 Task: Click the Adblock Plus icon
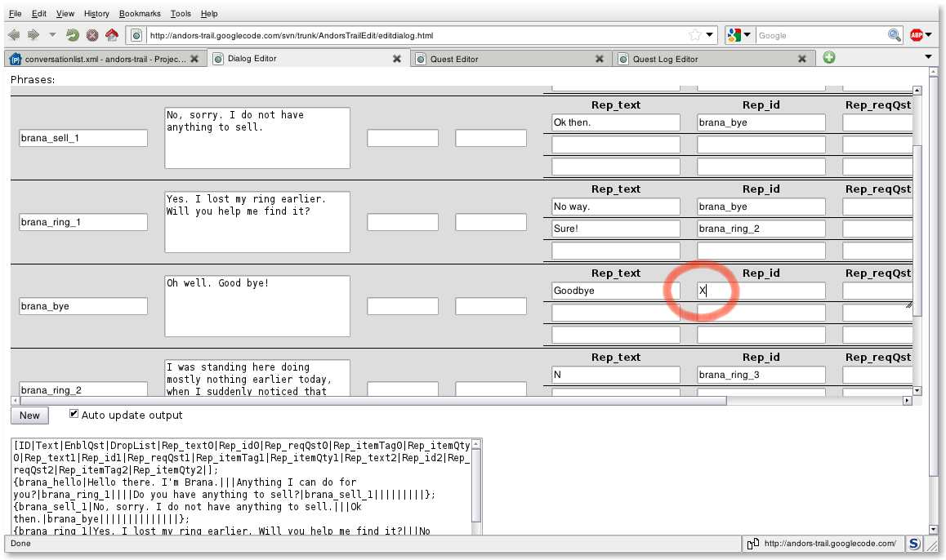(x=917, y=35)
